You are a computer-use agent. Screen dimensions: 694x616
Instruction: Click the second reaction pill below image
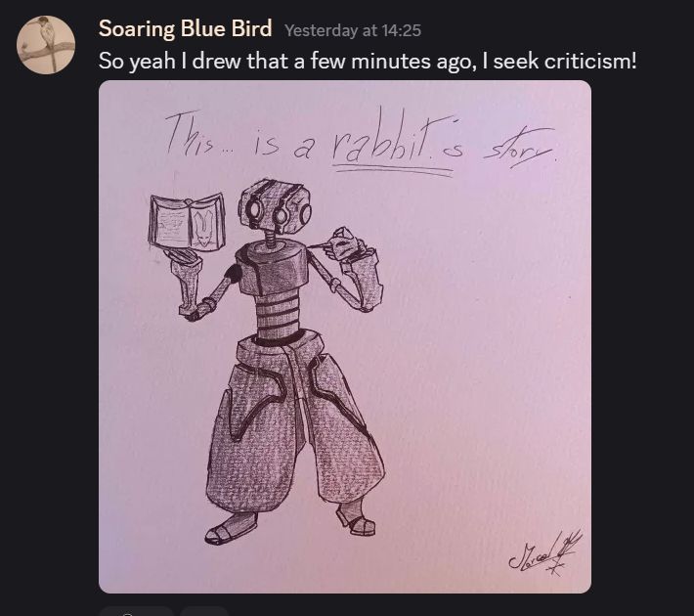204,611
